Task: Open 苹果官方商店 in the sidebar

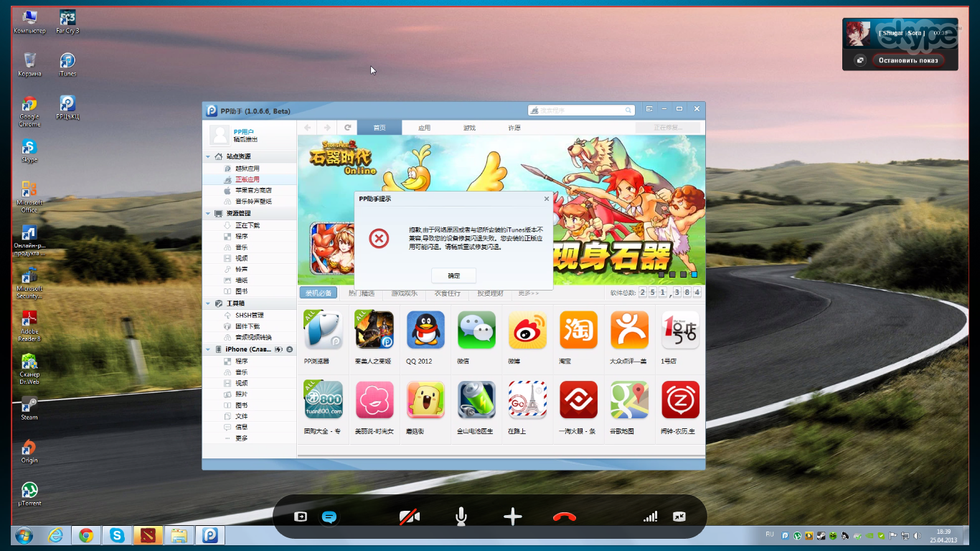Action: click(253, 190)
